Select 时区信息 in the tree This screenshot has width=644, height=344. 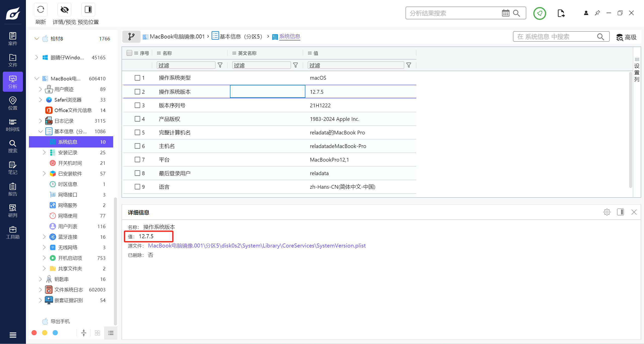[x=68, y=184]
